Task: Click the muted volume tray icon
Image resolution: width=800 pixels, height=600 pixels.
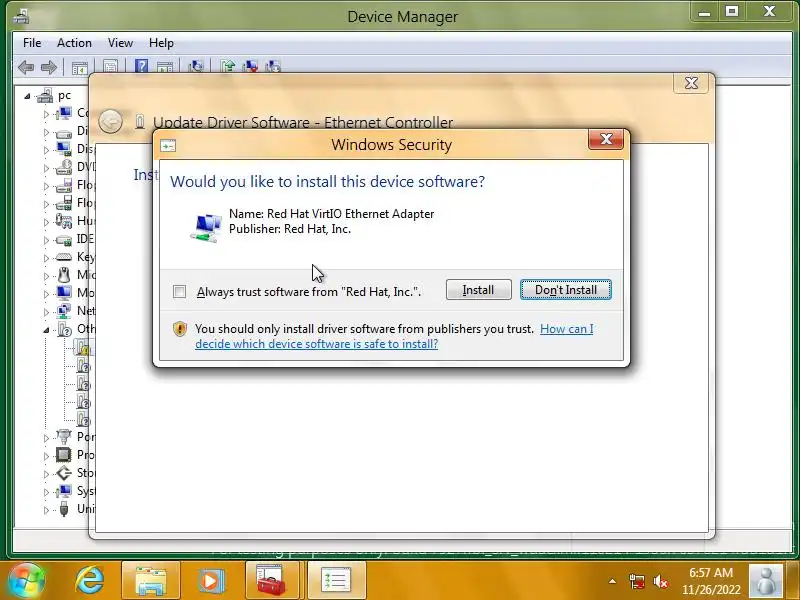Action: coord(661,582)
